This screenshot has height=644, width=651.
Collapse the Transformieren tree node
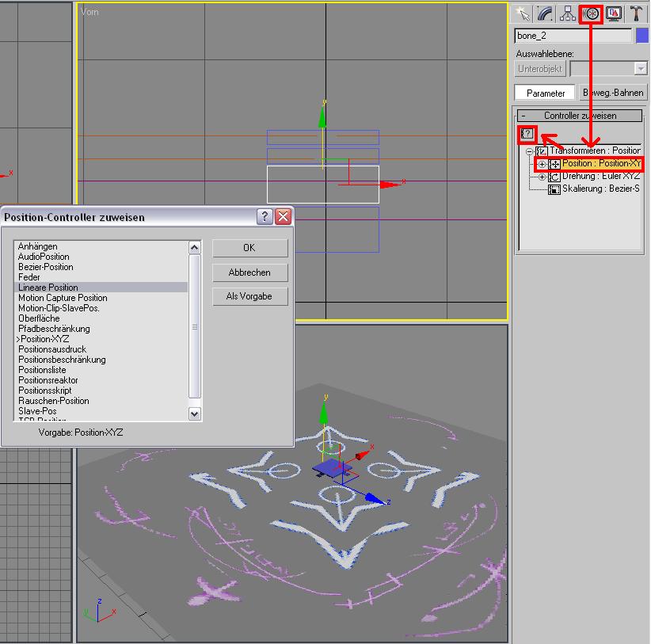coord(529,151)
